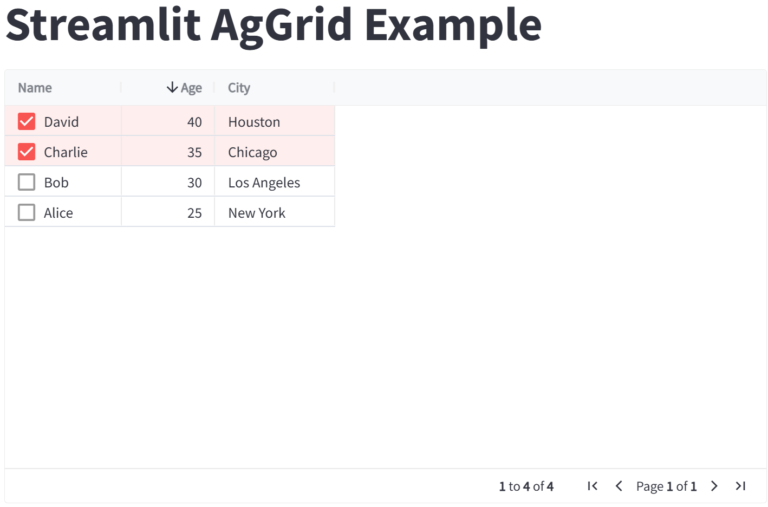Click the Chicago cell in Charlie's row
The width and height of the screenshot is (768, 507).
pyautogui.click(x=275, y=152)
